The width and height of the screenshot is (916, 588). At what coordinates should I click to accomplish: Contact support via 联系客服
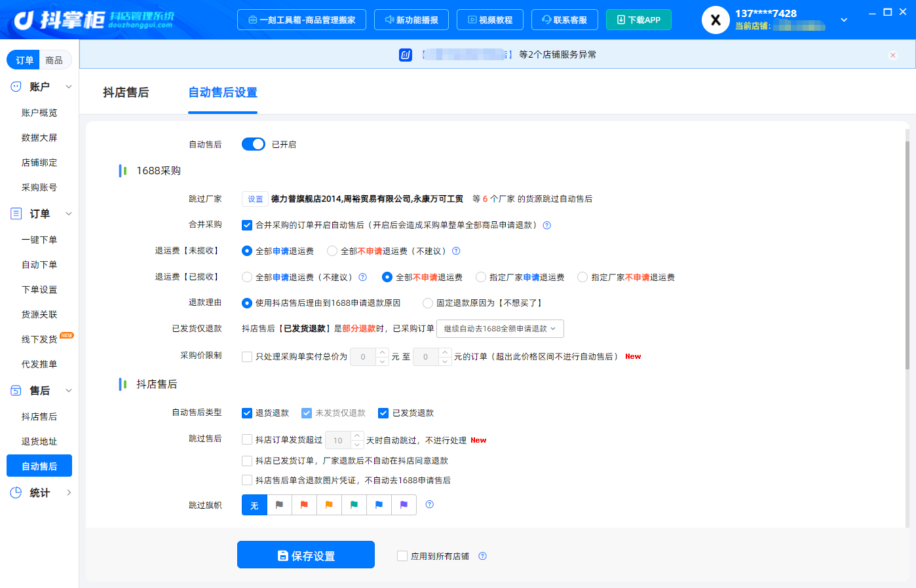pyautogui.click(x=565, y=20)
